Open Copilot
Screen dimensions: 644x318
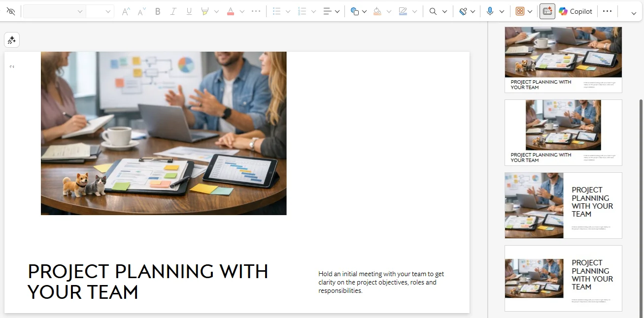[576, 11]
